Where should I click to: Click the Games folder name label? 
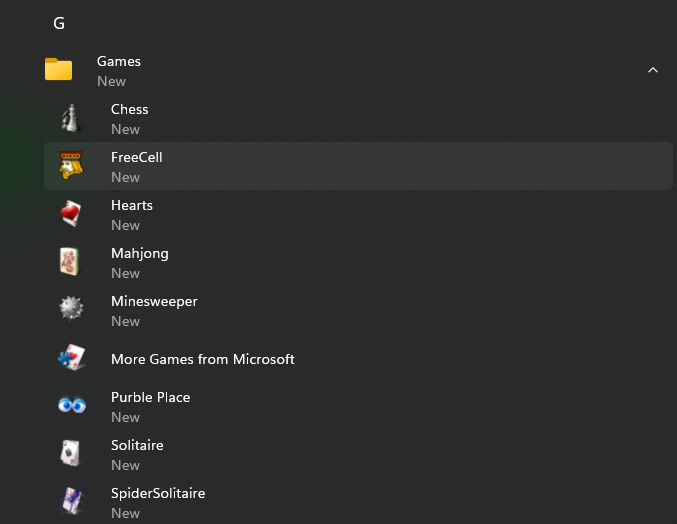click(x=119, y=61)
